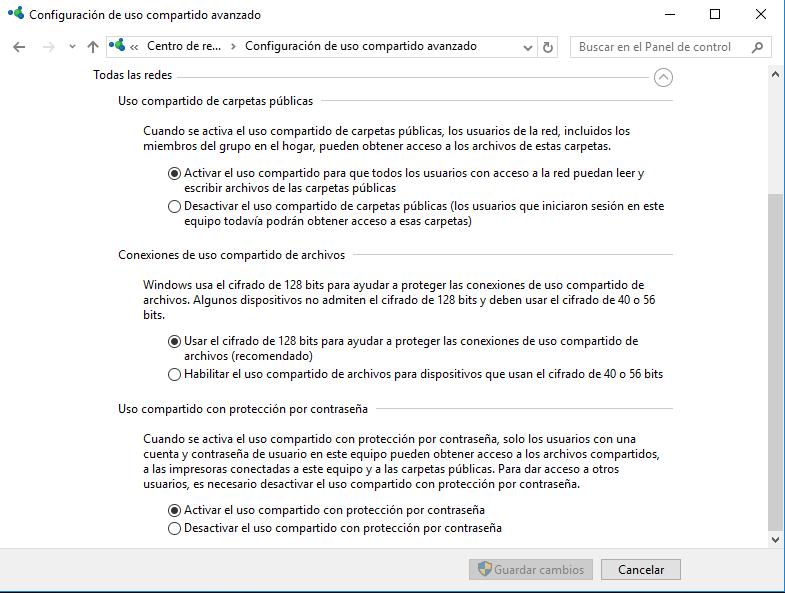Screen dimensions: 785x593
Task: Go back using the back arrow
Action: click(19, 47)
